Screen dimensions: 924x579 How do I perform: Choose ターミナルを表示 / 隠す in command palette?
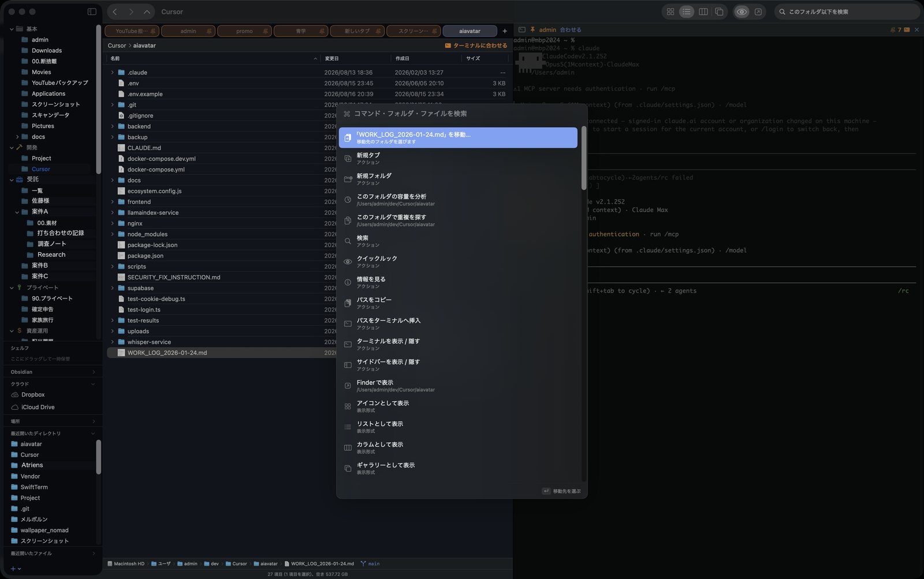tap(458, 344)
